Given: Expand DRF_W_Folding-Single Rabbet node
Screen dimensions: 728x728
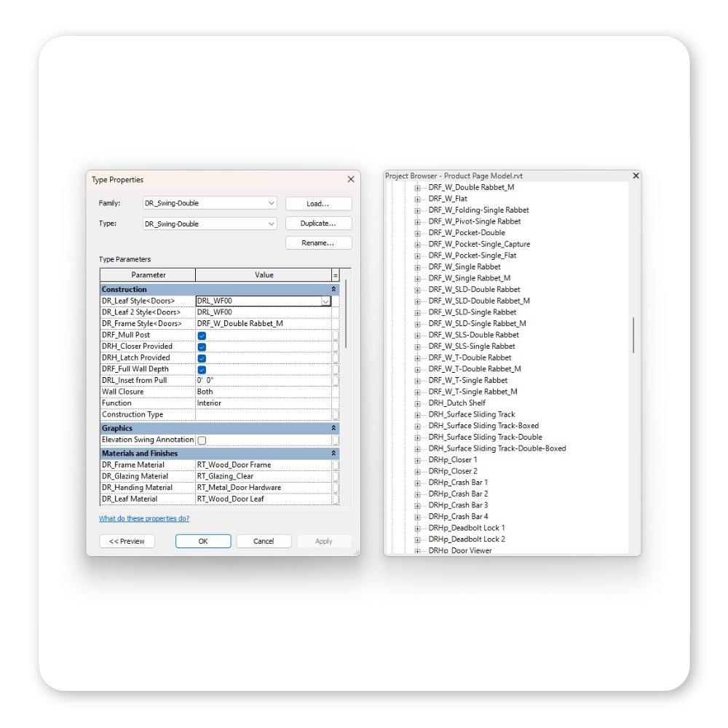Looking at the screenshot, I should point(417,211).
